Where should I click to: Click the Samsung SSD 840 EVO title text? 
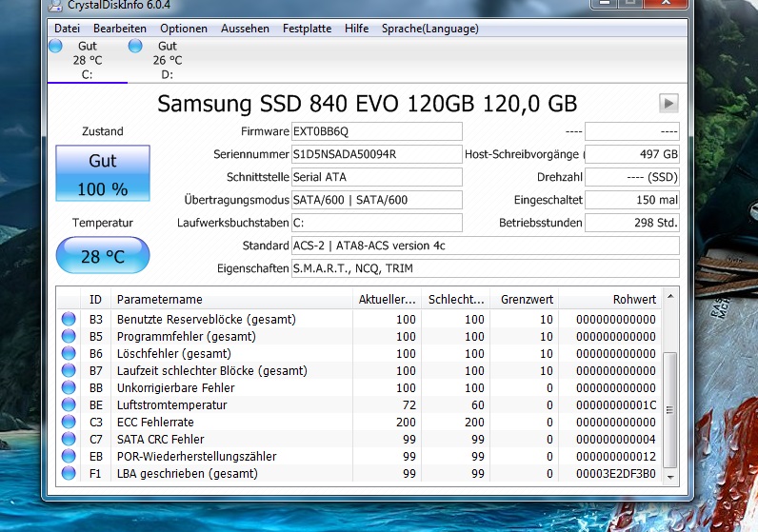(x=368, y=104)
